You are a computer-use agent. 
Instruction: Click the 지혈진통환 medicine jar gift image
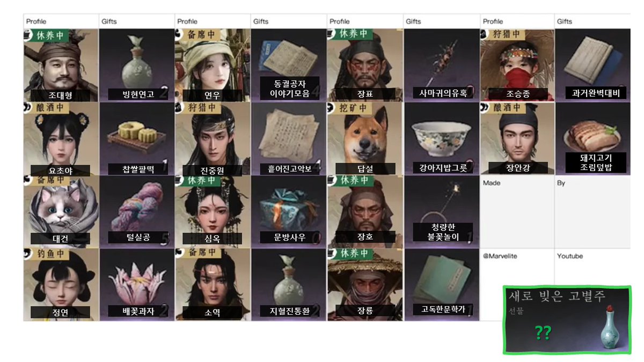point(289,285)
